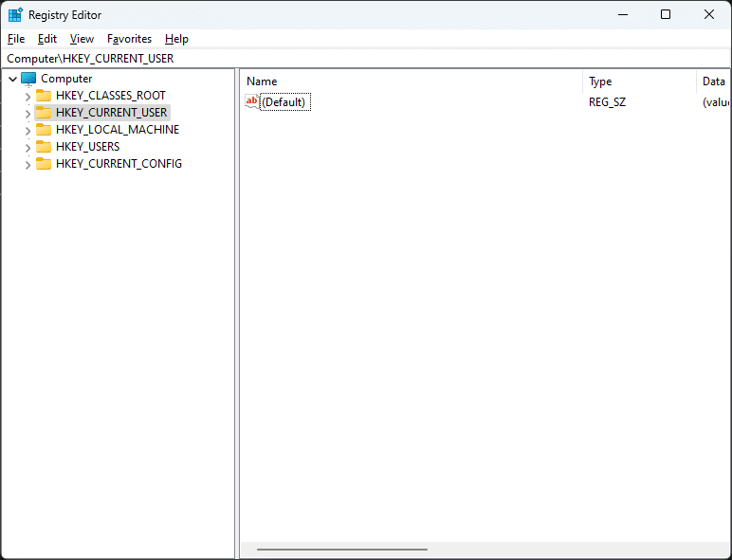Minimize the Registry Editor window
Screen dimensions: 732x560
(623, 15)
